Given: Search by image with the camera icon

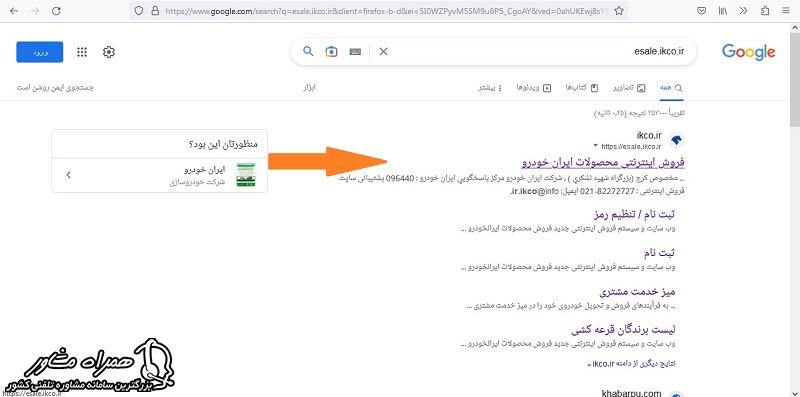Looking at the screenshot, I should [332, 52].
